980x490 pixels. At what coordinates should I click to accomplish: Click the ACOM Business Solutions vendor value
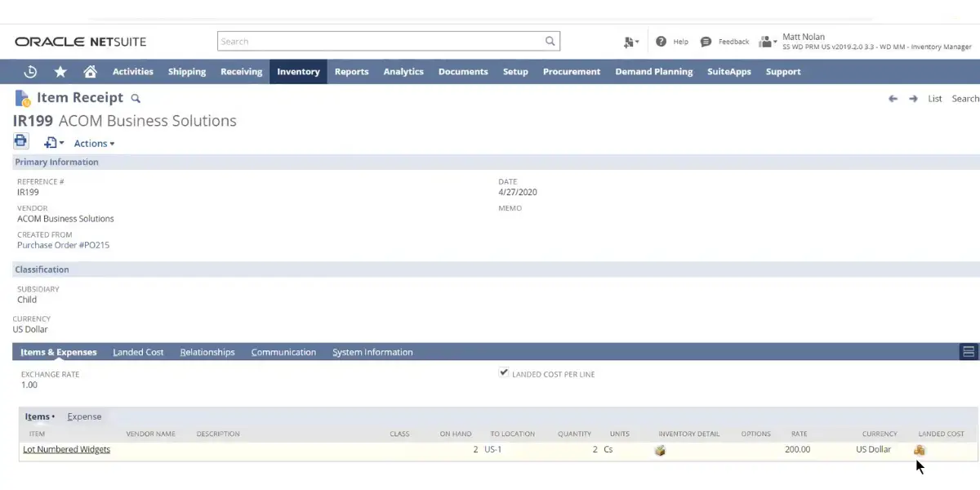click(x=65, y=219)
